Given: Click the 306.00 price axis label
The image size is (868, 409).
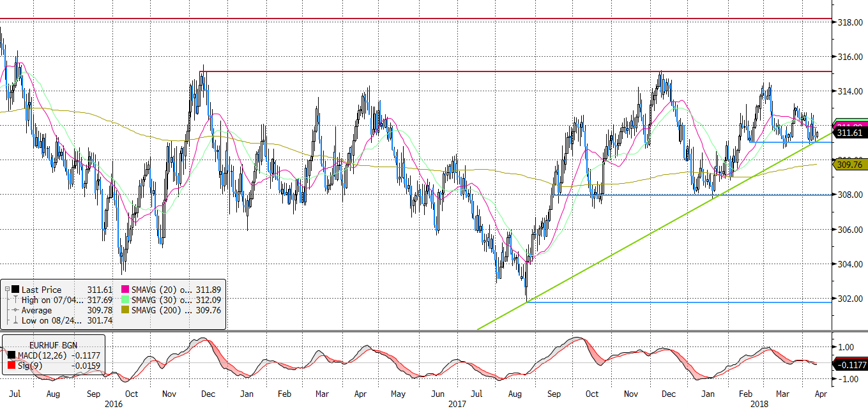Looking at the screenshot, I should (x=849, y=229).
